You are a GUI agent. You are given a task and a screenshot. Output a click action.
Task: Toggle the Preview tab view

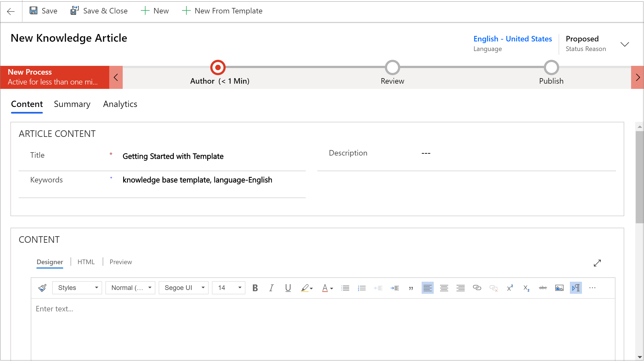point(121,262)
